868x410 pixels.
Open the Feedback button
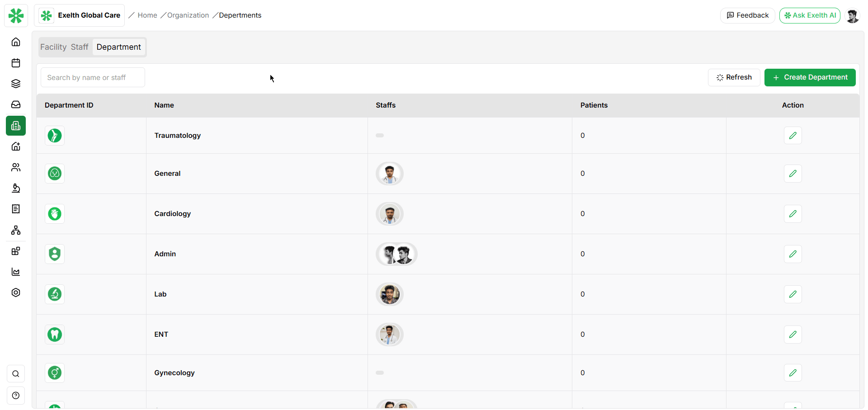[747, 15]
